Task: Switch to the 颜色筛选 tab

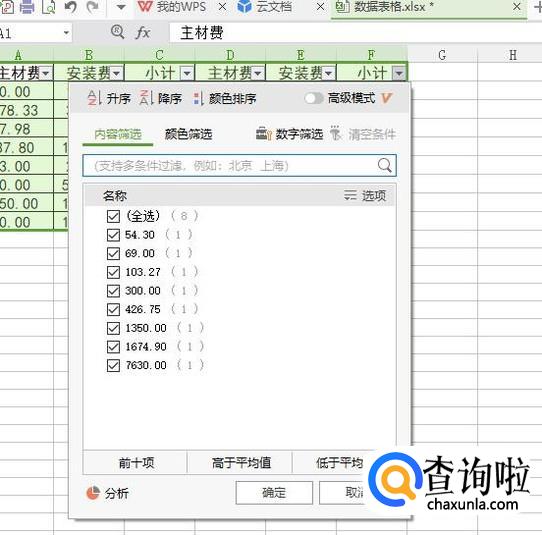Action: click(188, 134)
